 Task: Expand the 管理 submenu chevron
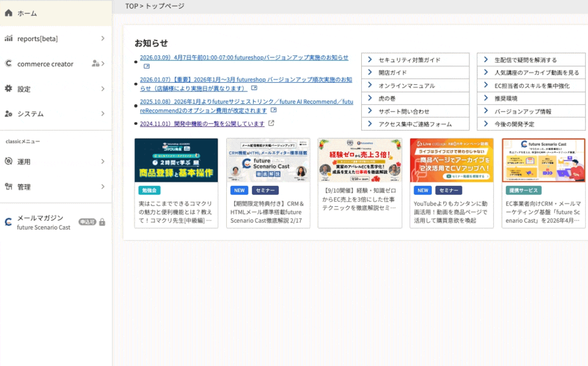(x=103, y=187)
